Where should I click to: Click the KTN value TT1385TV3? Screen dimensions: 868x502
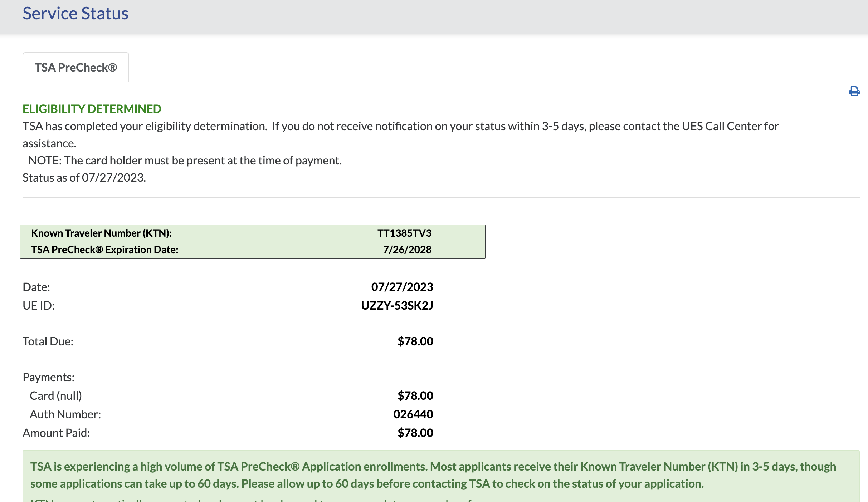coord(404,233)
